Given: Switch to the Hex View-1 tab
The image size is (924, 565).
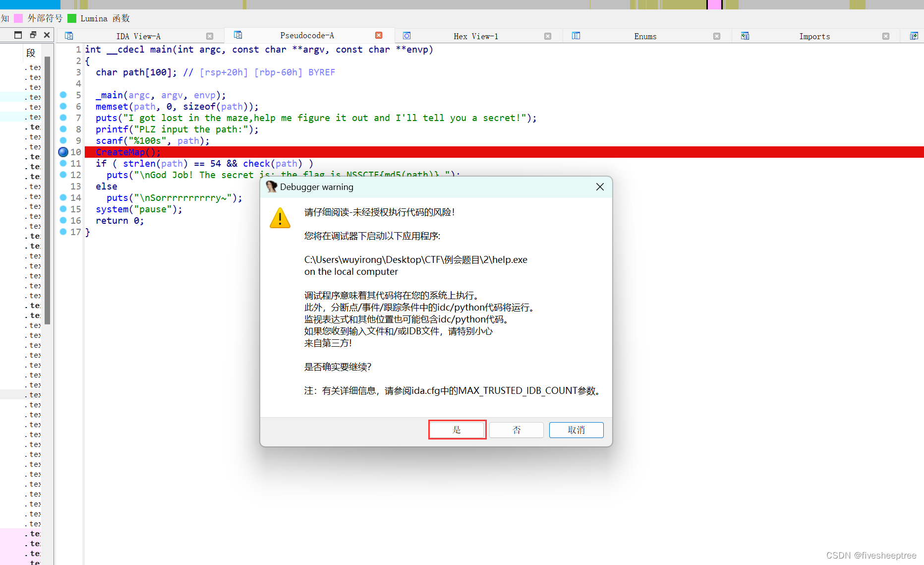Looking at the screenshot, I should pyautogui.click(x=476, y=36).
